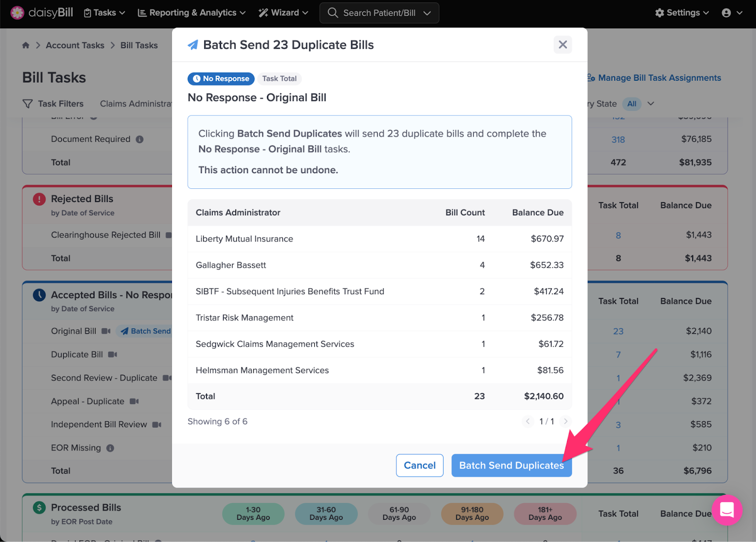Go to previous page of table
The width and height of the screenshot is (756, 542).
pyautogui.click(x=528, y=421)
